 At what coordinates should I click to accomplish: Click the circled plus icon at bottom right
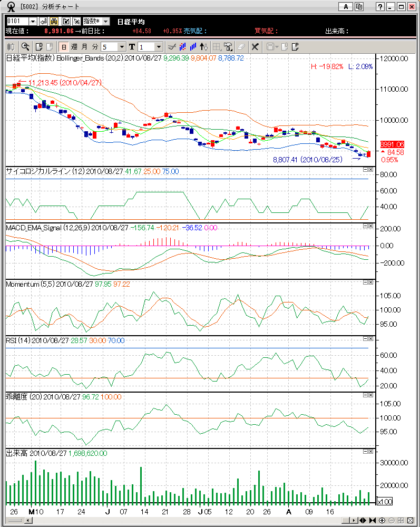click(x=382, y=520)
